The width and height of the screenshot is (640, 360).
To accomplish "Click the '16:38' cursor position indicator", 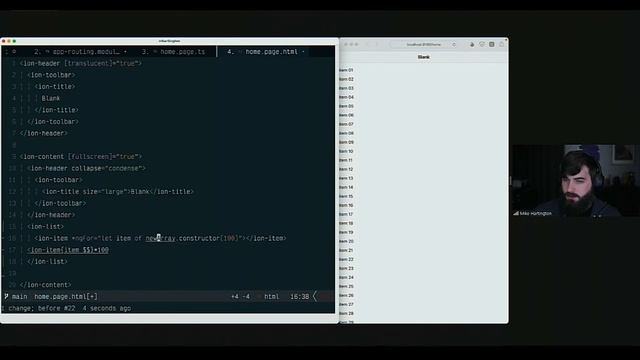I will click(300, 297).
